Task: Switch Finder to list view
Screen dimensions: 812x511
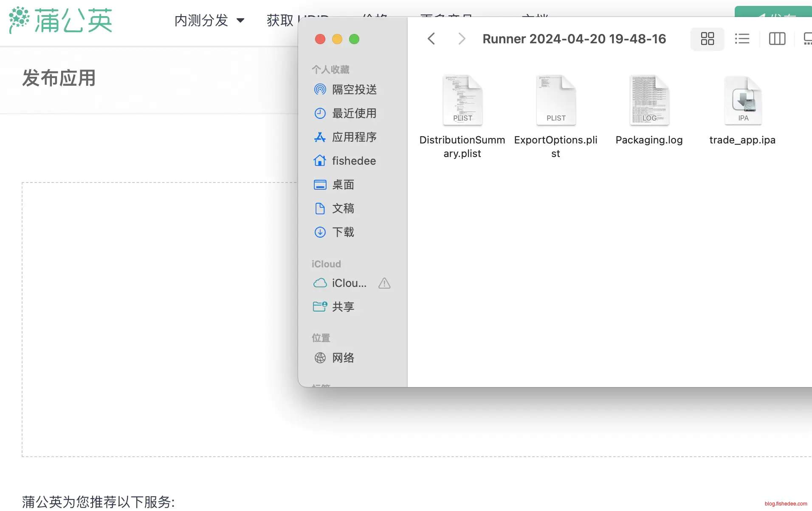Action: pos(742,39)
